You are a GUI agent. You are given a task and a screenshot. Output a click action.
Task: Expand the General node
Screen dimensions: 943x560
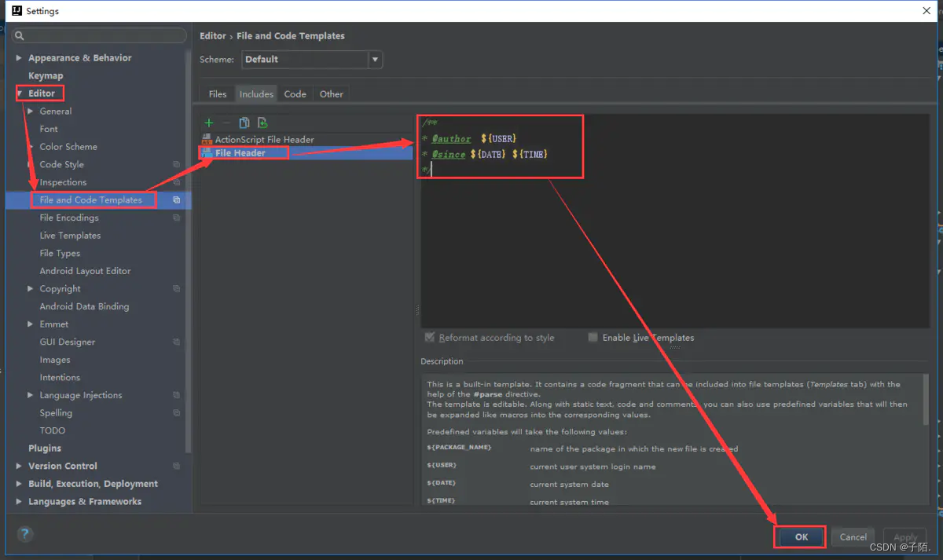point(31,112)
